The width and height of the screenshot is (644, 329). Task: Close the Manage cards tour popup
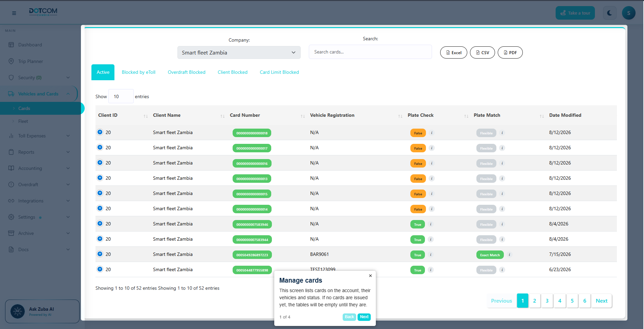pyautogui.click(x=370, y=276)
